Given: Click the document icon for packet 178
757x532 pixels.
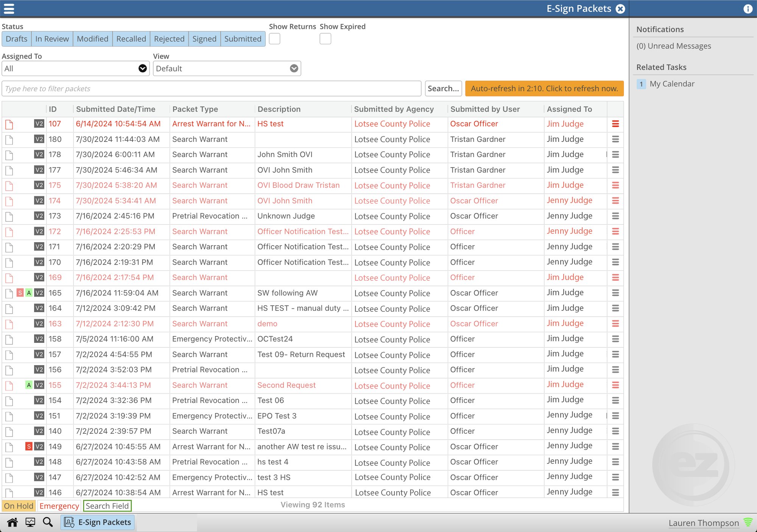Looking at the screenshot, I should pyautogui.click(x=9, y=155).
